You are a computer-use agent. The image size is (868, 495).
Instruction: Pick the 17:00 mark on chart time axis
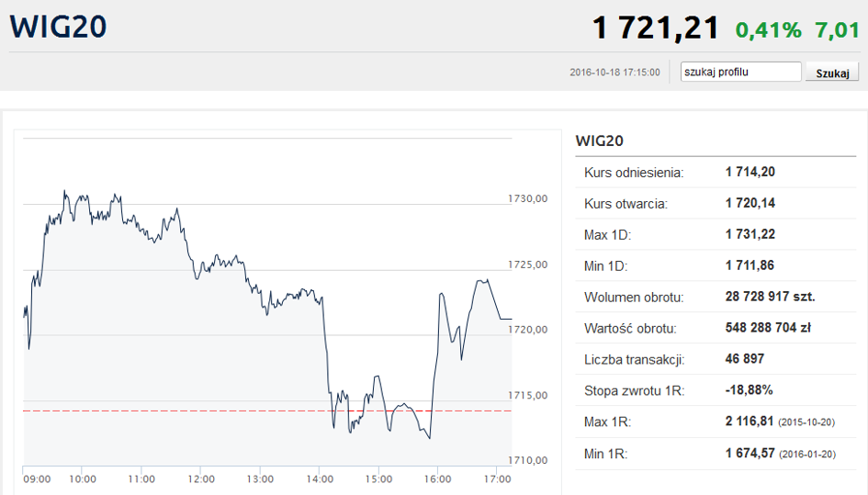click(497, 478)
